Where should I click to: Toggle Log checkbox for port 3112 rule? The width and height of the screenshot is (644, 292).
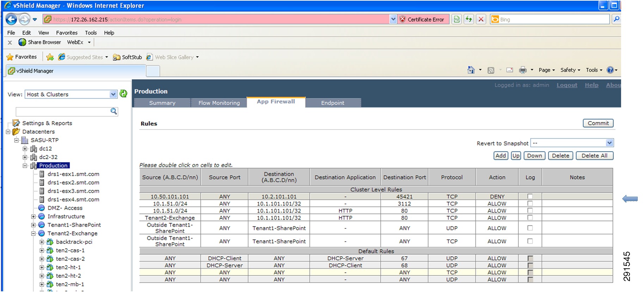click(530, 203)
